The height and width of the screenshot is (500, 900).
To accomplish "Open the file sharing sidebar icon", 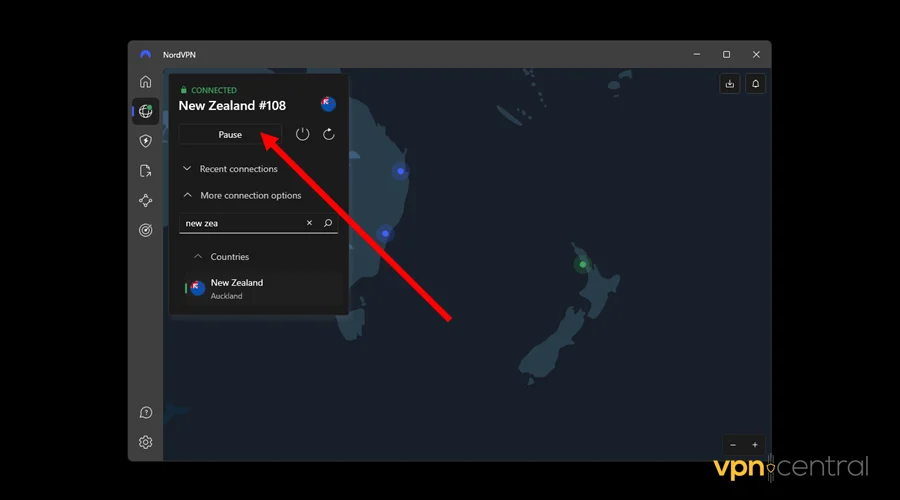I will 146,171.
